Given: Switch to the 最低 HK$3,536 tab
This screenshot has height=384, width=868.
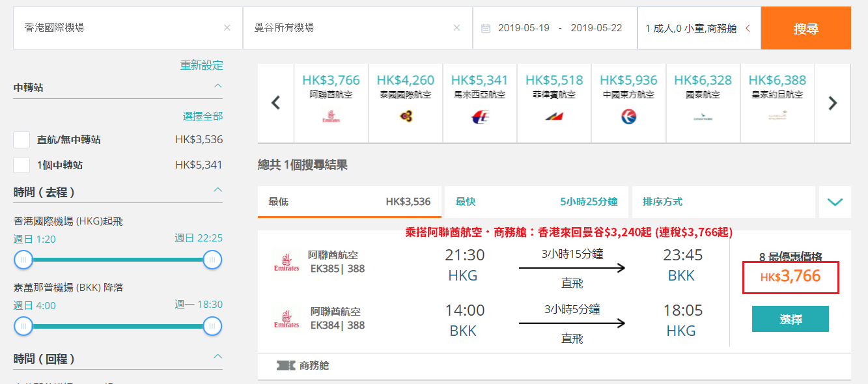Looking at the screenshot, I should point(350,202).
